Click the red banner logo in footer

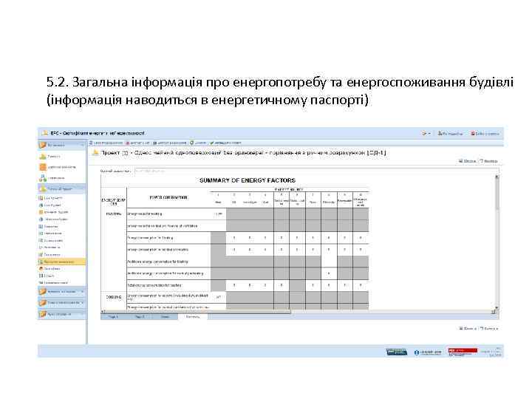point(463,352)
